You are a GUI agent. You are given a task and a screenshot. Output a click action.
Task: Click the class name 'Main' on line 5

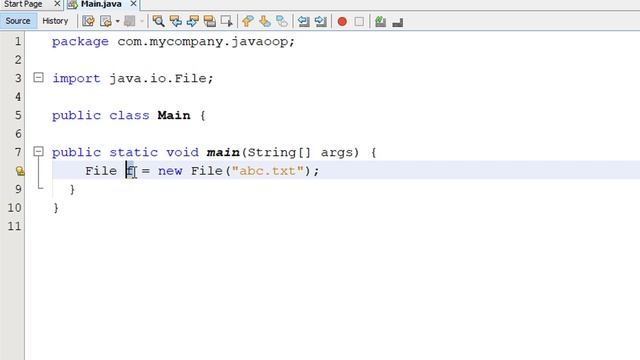click(174, 115)
